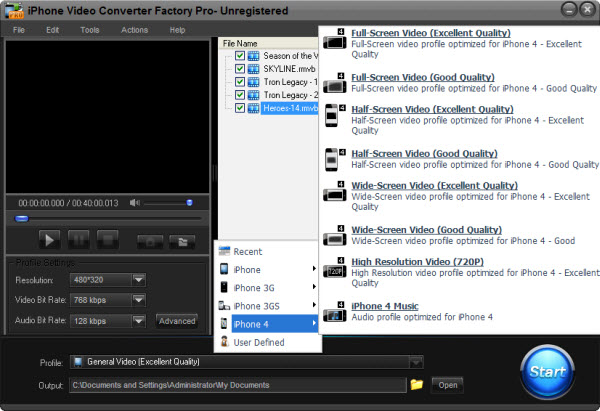The height and width of the screenshot is (411, 600).
Task: Browse output with the yellow folder icon
Action: 416,384
